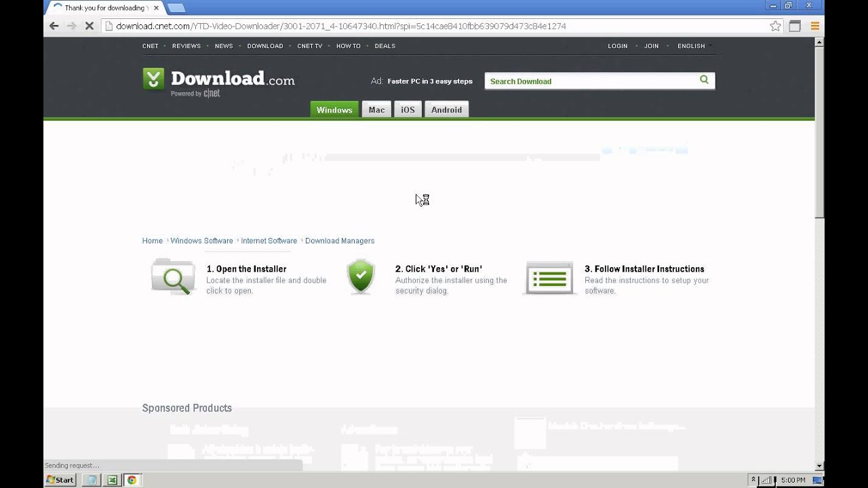Go to Home breadcrumb
The width and height of the screenshot is (868, 488).
153,241
